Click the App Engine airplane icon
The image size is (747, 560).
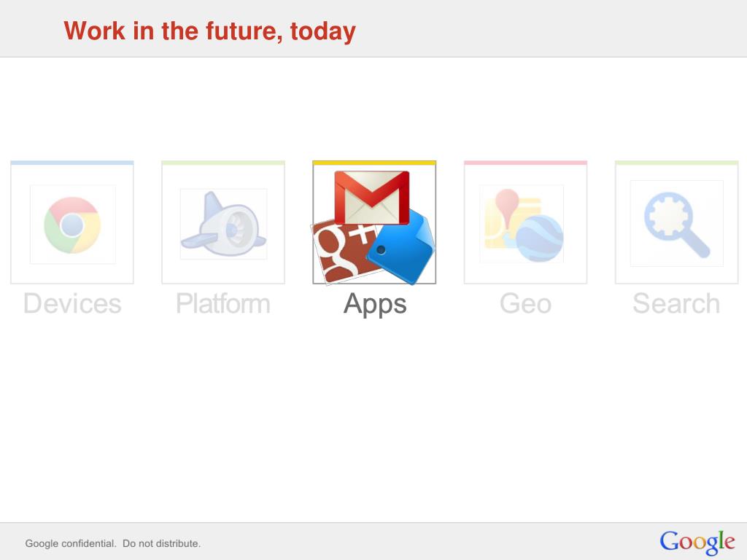[223, 224]
